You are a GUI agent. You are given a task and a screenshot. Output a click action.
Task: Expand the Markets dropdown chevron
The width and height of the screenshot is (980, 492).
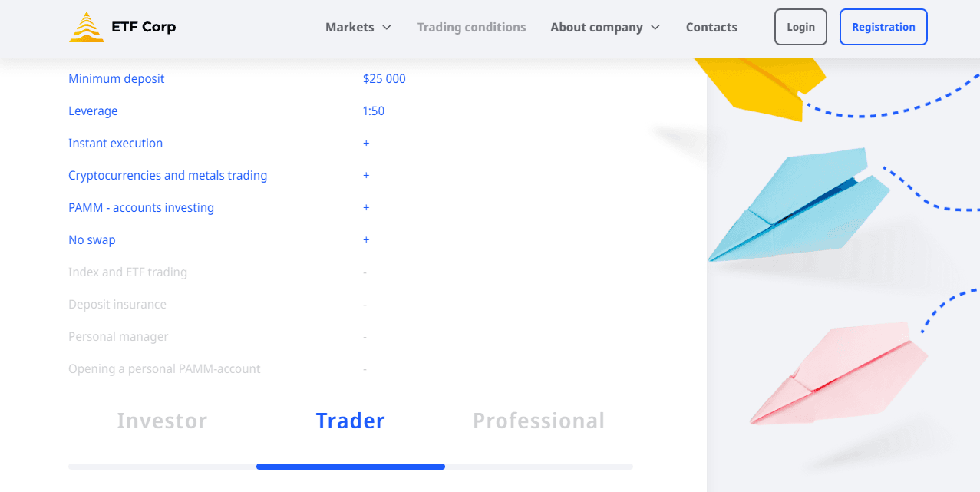(387, 28)
